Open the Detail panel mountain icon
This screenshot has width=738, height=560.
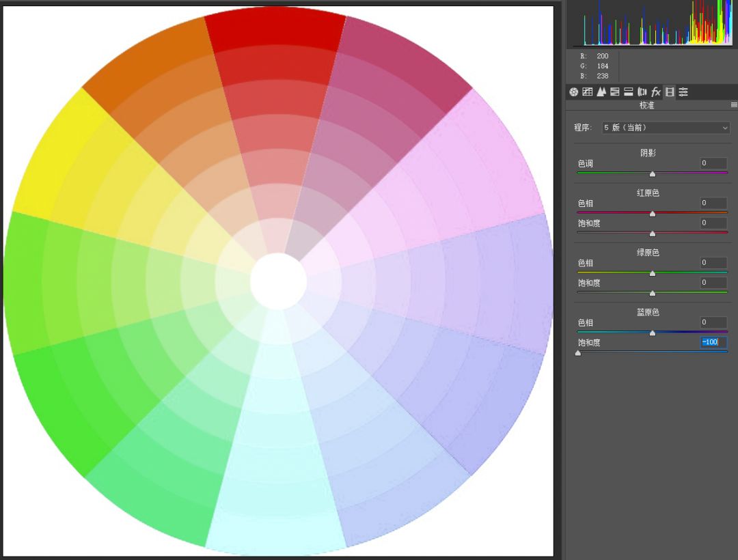(x=601, y=92)
